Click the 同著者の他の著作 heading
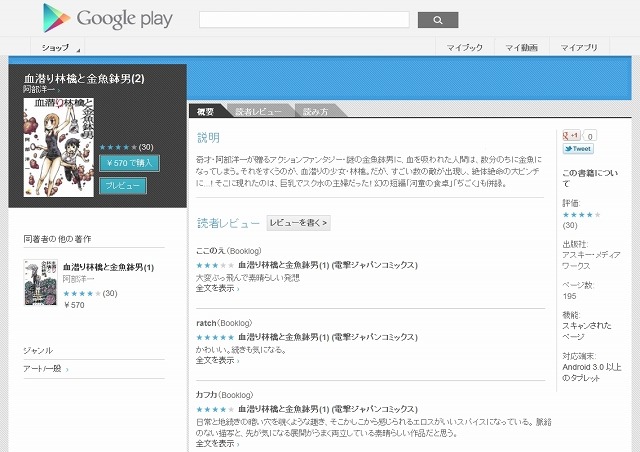640x452 pixels. click(x=57, y=239)
